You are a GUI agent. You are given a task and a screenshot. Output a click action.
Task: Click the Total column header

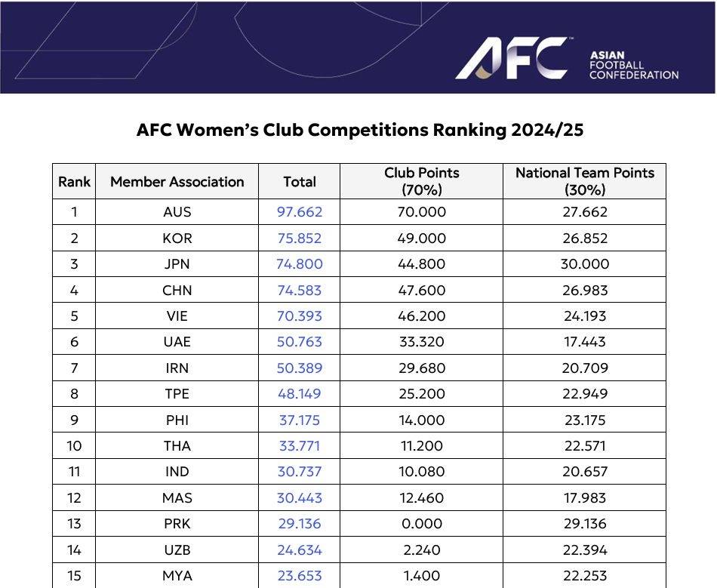[300, 181]
